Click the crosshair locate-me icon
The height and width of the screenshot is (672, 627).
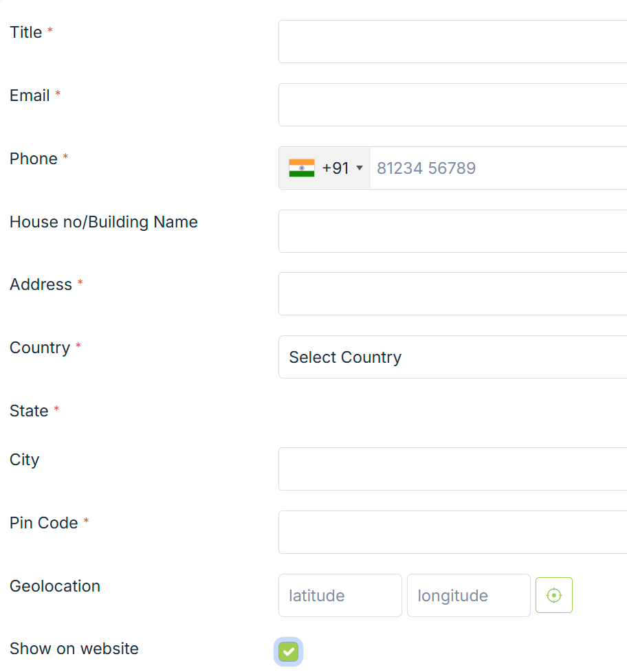(554, 595)
